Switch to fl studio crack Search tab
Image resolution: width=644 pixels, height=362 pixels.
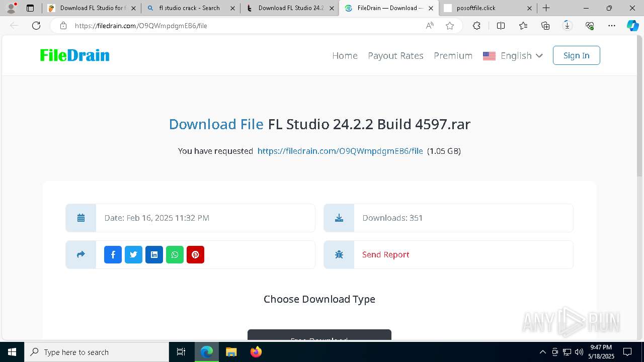click(191, 8)
